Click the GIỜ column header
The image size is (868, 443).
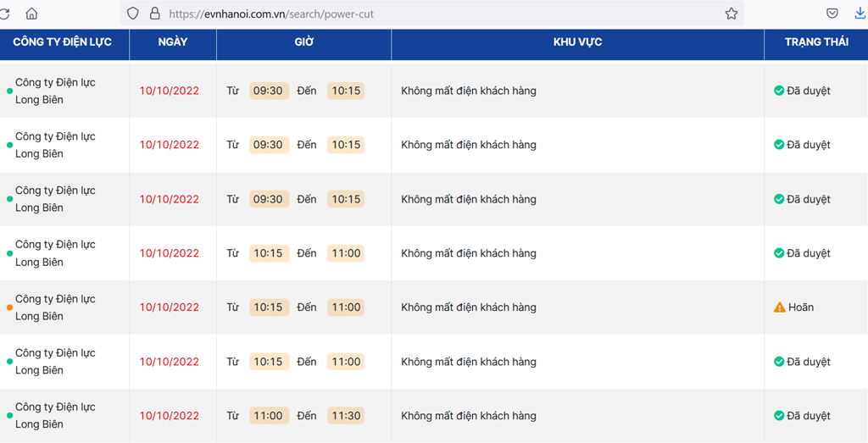304,42
